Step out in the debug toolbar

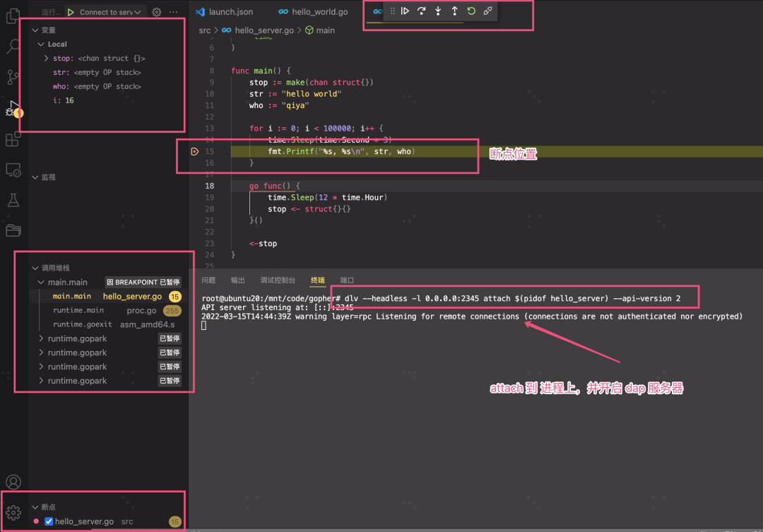[x=454, y=11]
